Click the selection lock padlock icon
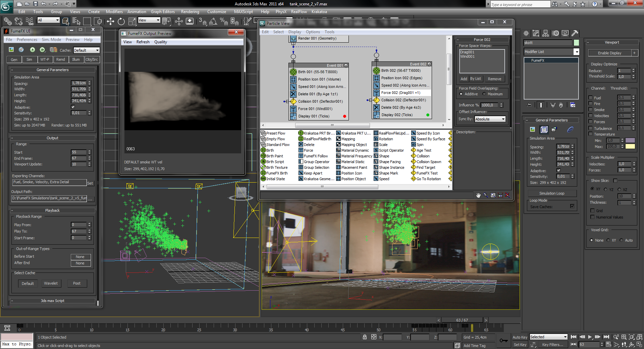The height and width of the screenshot is (349, 644). [x=365, y=337]
